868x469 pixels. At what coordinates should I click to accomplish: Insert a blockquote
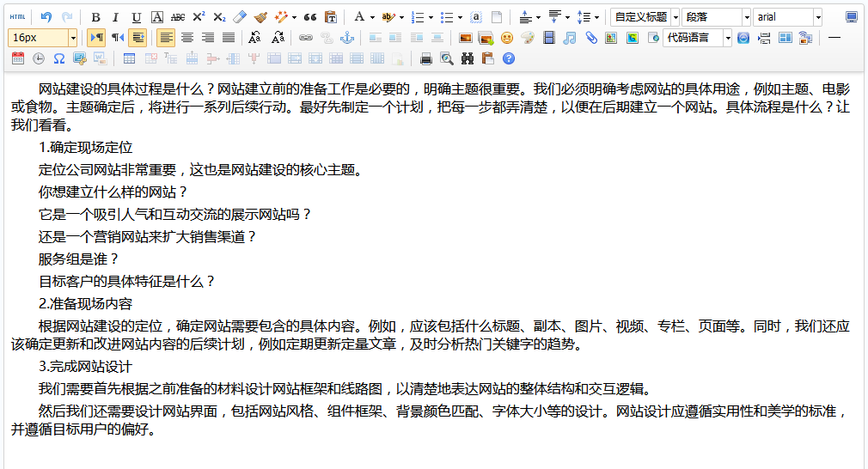pyautogui.click(x=310, y=17)
